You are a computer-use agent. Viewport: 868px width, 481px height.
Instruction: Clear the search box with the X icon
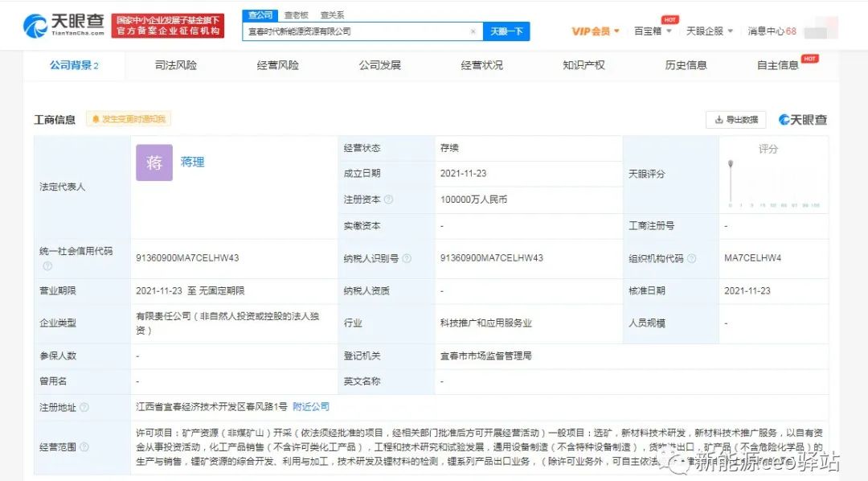click(473, 31)
